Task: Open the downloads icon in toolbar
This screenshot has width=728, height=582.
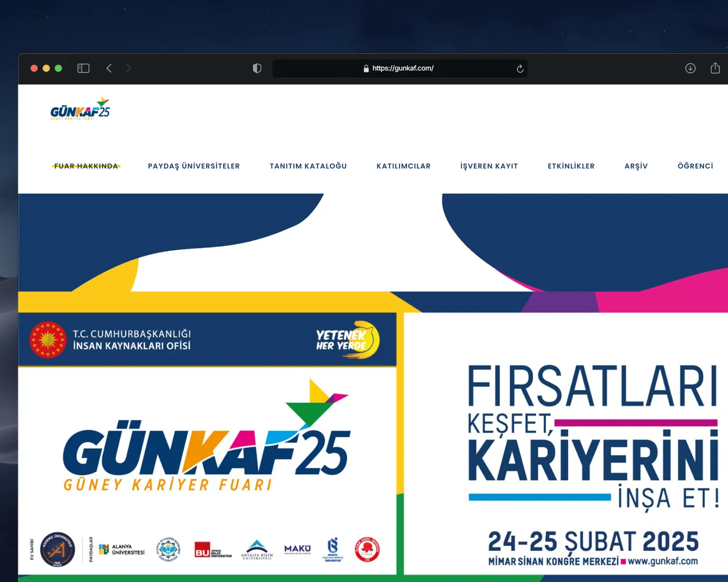Action: click(691, 68)
